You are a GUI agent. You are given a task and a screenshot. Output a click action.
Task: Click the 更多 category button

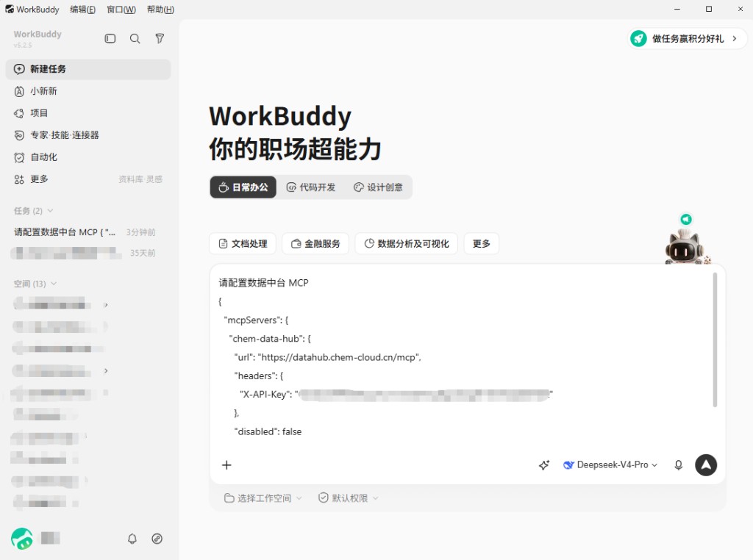click(481, 244)
